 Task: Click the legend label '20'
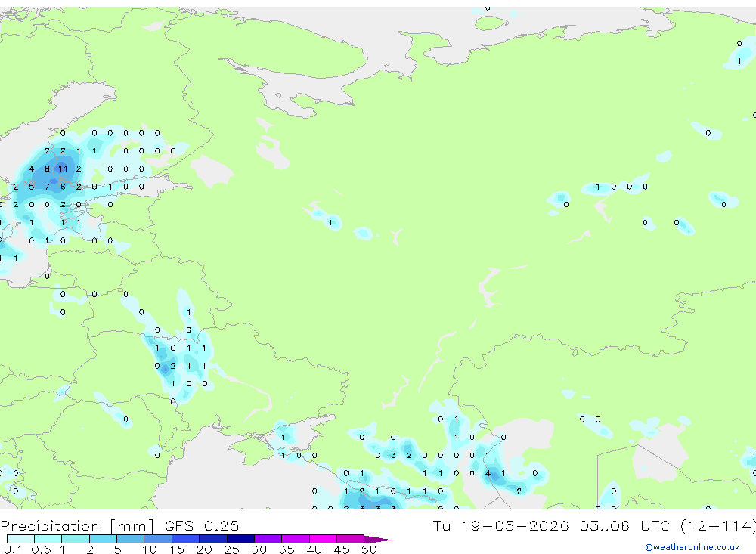point(204,549)
